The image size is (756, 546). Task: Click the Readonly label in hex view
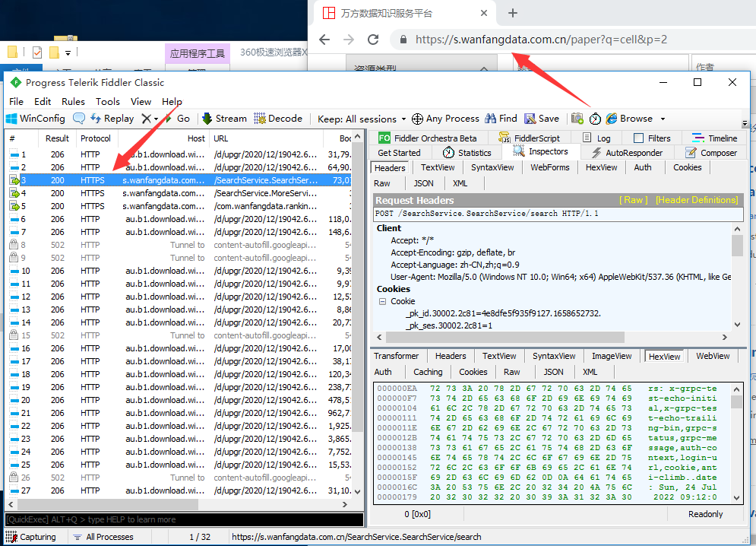click(x=705, y=514)
